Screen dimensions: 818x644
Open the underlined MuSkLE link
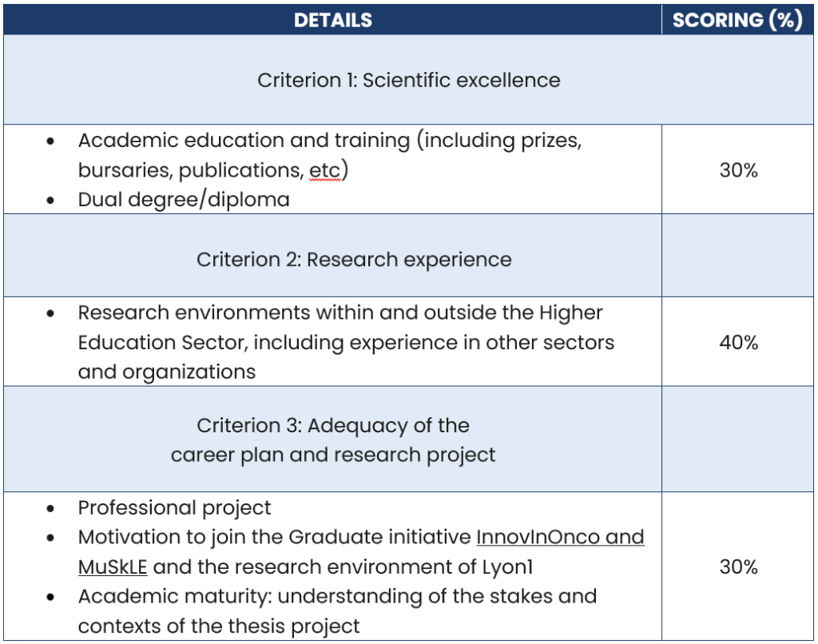click(113, 567)
